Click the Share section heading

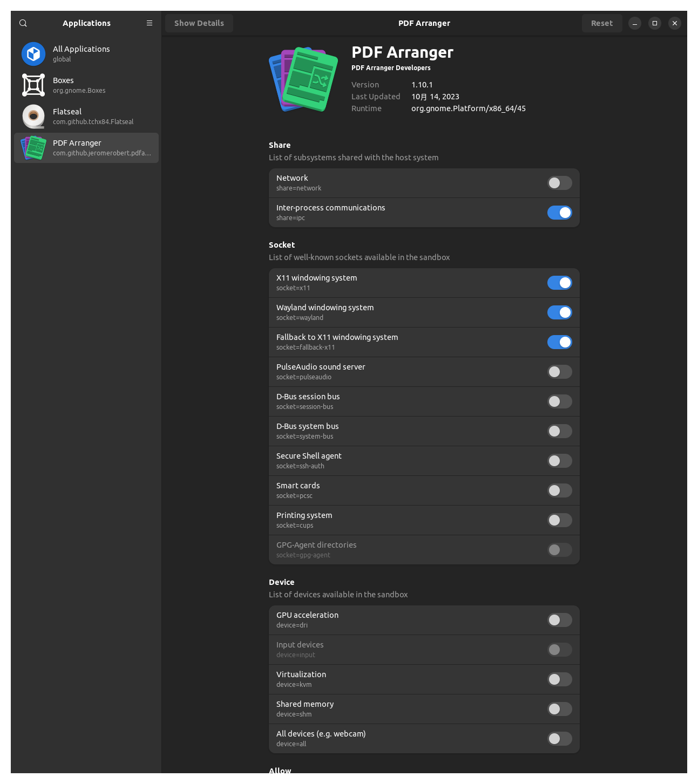280,145
